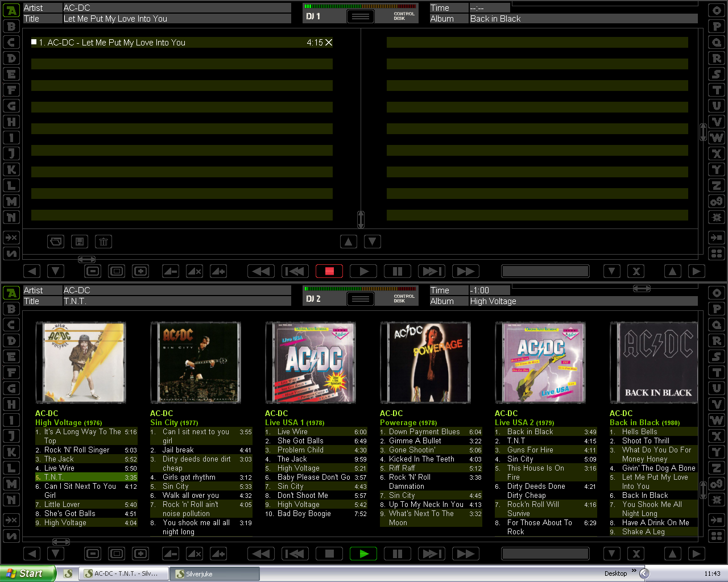
Task: Jump to letter K in DJ 1 index
Action: (11, 169)
